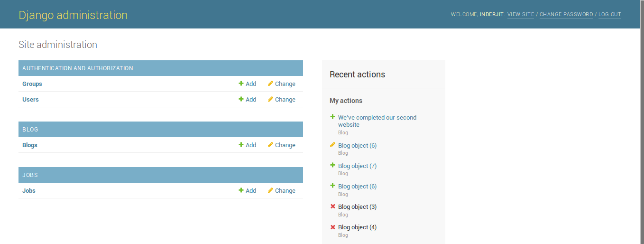
Task: Open 'We've completed our second website' recent action
Action: 377,121
